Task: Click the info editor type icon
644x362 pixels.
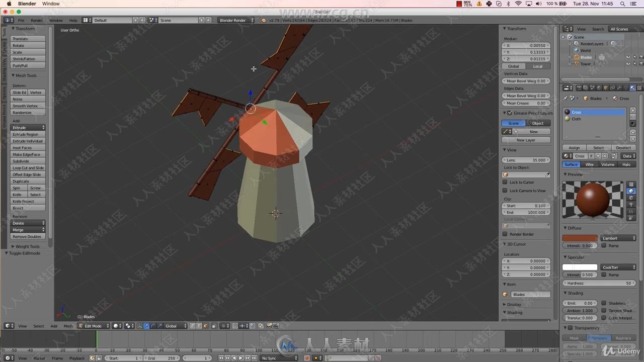Action: tap(9, 20)
